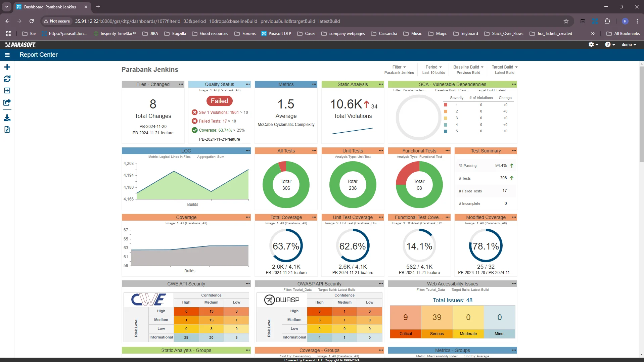Click Sev 1 Violations: 1961 link
Viewport: 644px width, 362px height.
219,112
